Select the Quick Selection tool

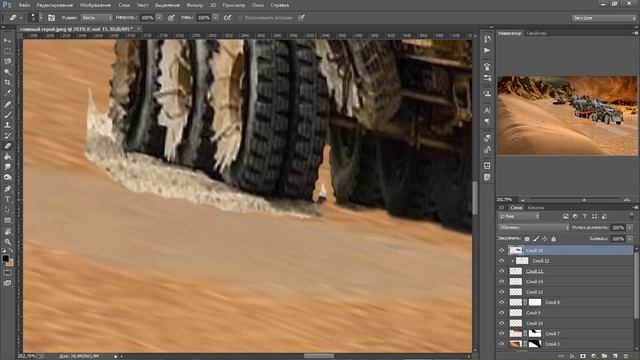7,72
